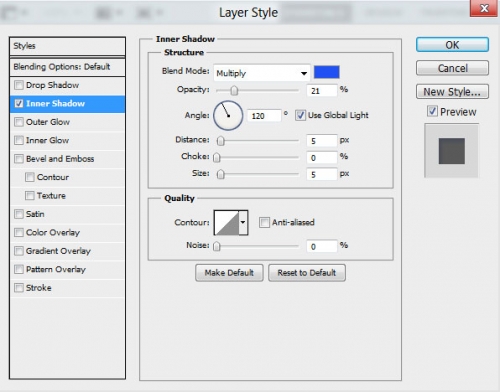This screenshot has width=500, height=392.
Task: Click the Angle dial control
Action: click(228, 115)
